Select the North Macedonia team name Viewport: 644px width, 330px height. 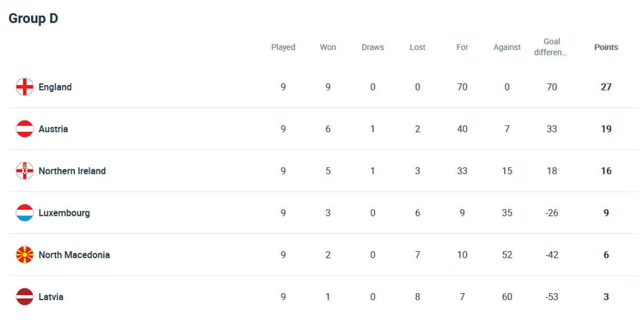coord(74,255)
